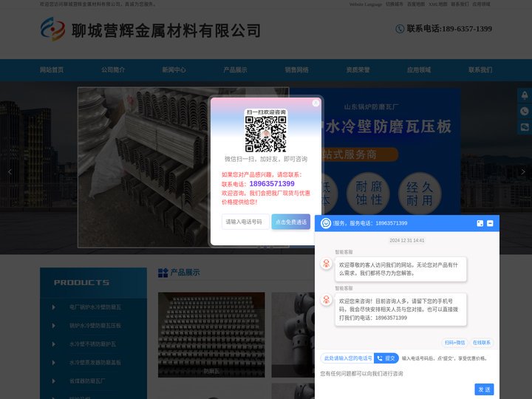The height and width of the screenshot is (399, 532).
Task: Open the 联系我们 navigation item
Action: [480, 70]
